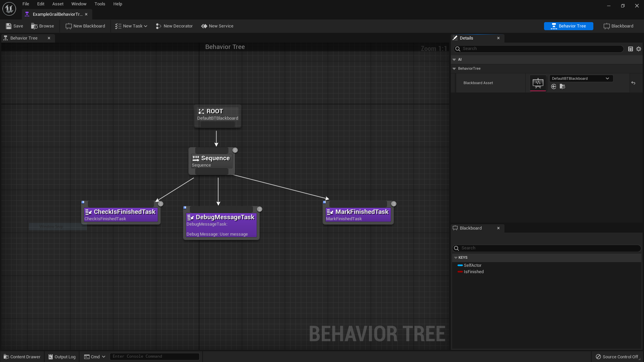The height and width of the screenshot is (362, 644).
Task: Click execution index badge on Sequence node
Action: tap(235, 150)
